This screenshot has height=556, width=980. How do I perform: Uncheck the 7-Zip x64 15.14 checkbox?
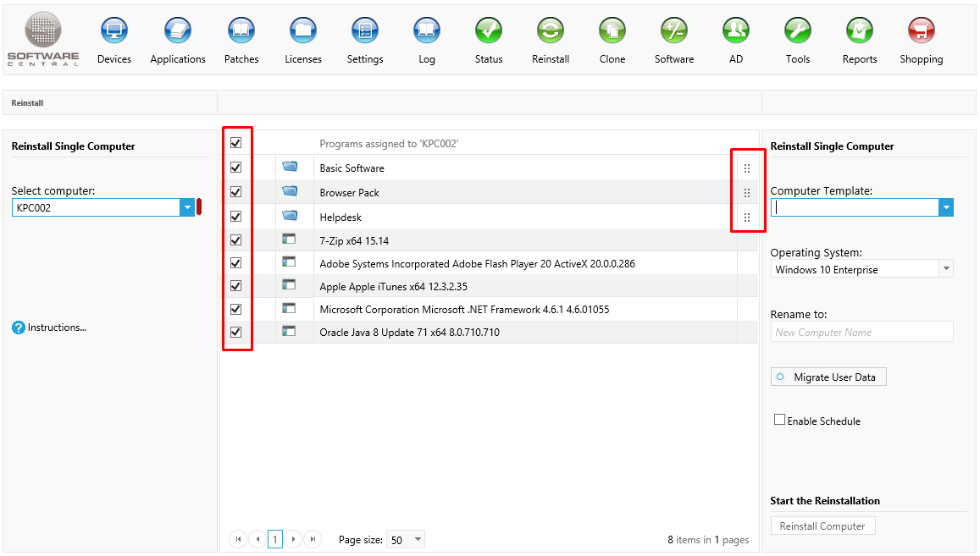click(x=236, y=239)
